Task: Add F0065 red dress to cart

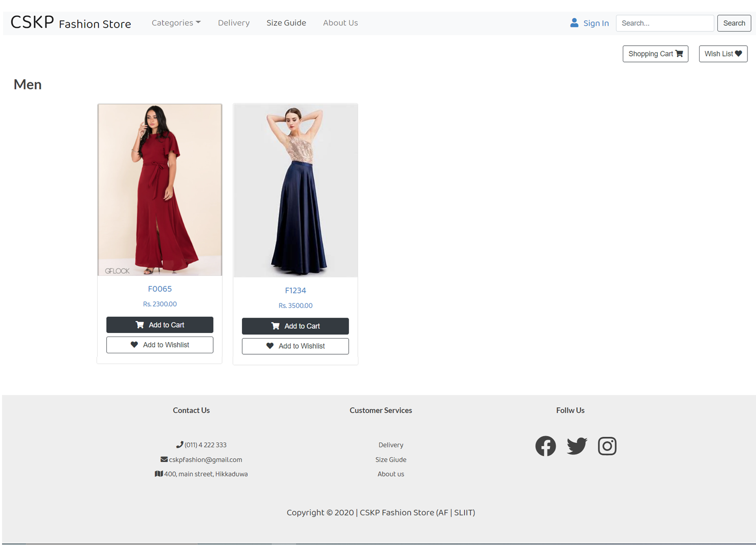Action: click(x=160, y=325)
